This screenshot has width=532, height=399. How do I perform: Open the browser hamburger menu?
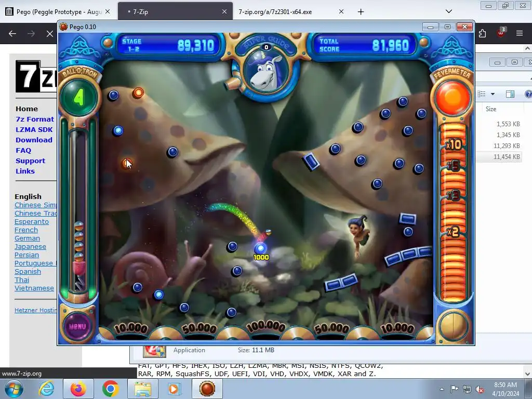coord(519,33)
